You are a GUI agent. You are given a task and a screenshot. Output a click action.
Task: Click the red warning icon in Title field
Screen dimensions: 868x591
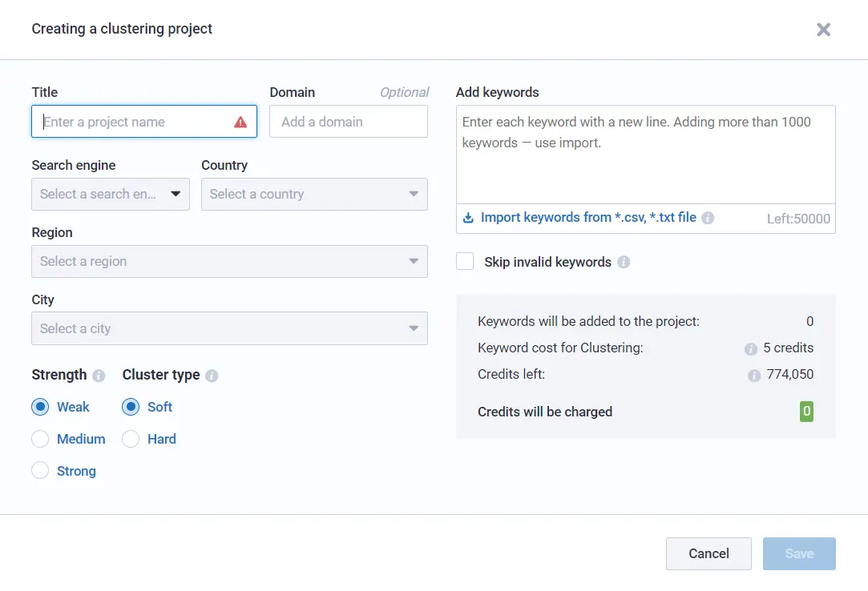tap(240, 120)
